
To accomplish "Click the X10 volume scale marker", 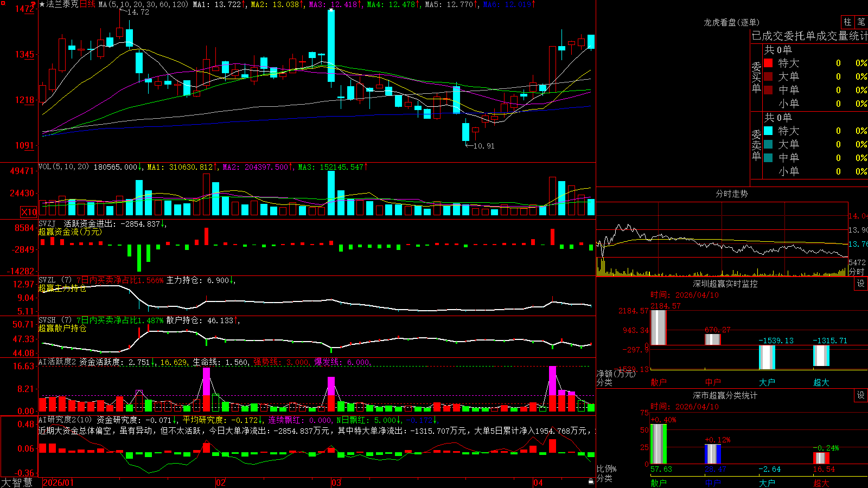I will (29, 212).
